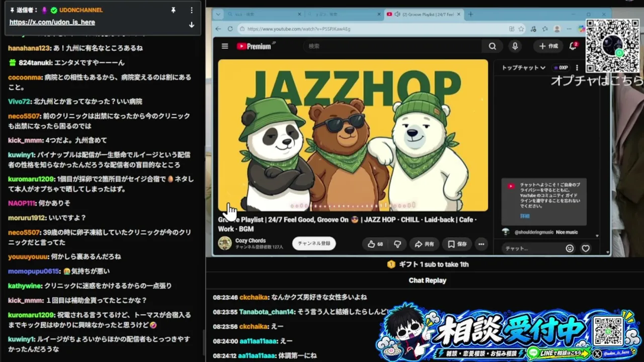Switch to the first browser tab with kick search
Viewport: 644px width, 362px height.
tap(263, 15)
